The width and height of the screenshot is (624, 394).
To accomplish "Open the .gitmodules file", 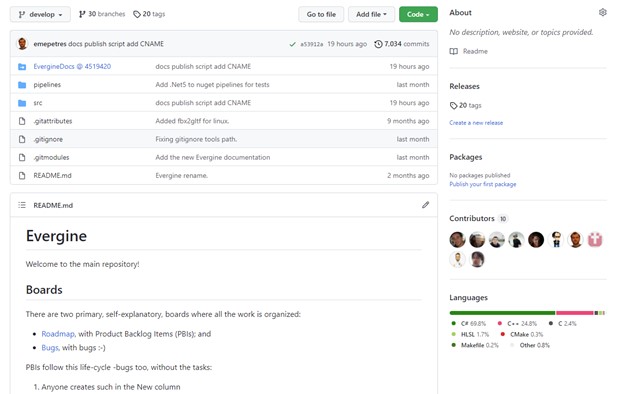I will point(51,157).
